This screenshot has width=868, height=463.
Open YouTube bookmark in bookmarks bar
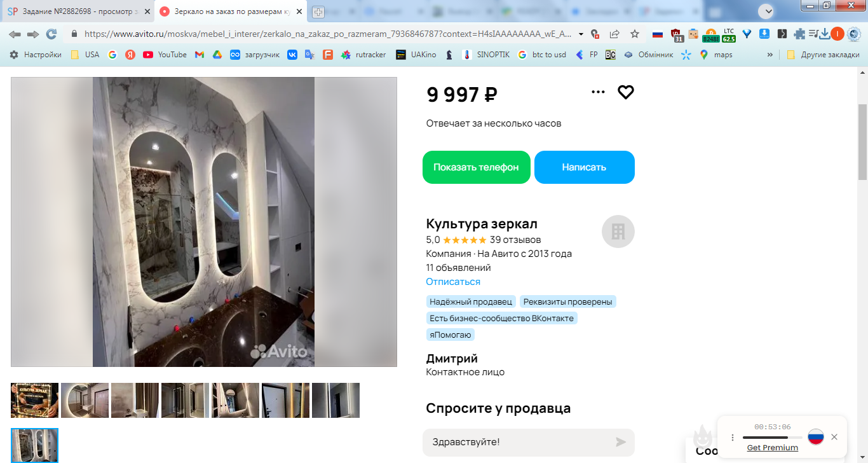tap(165, 55)
